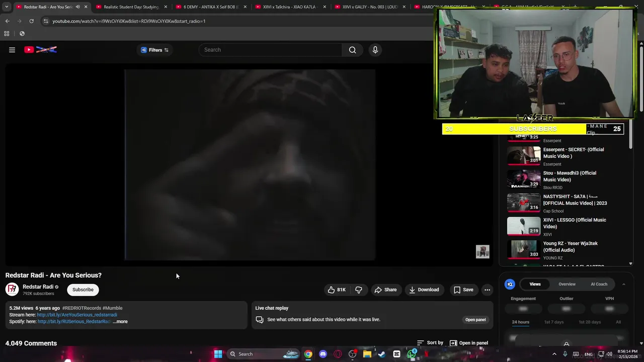Collapse the vidIQ stats panel chevron
Image resolution: width=644 pixels, height=362 pixels.
pos(623,284)
